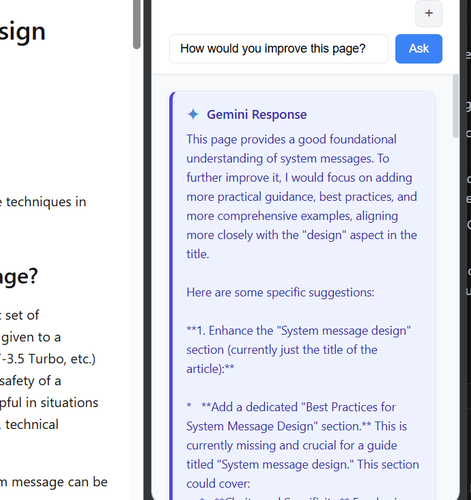This screenshot has width=471, height=500.
Task: Click the 'pful in situations' article text
Action: (x=49, y=403)
